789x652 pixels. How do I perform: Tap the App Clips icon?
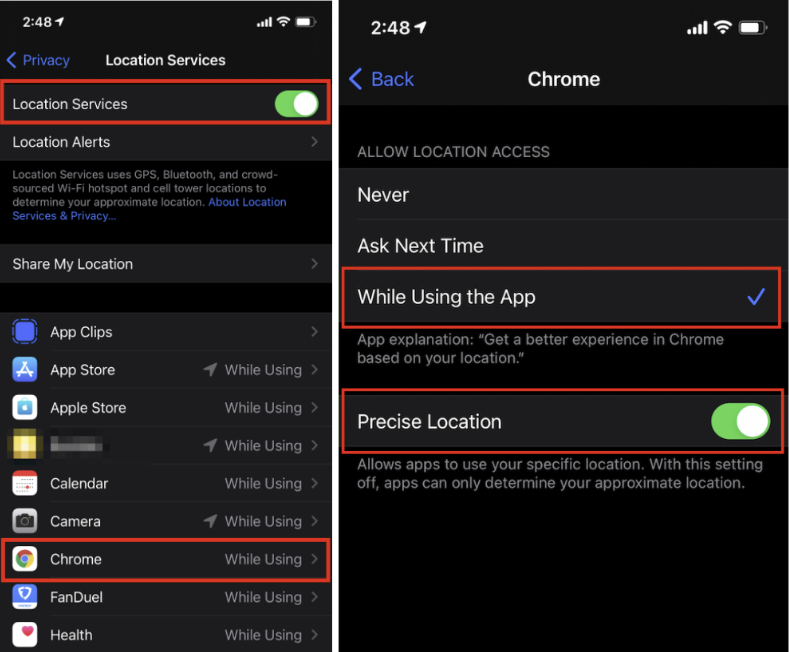point(25,332)
